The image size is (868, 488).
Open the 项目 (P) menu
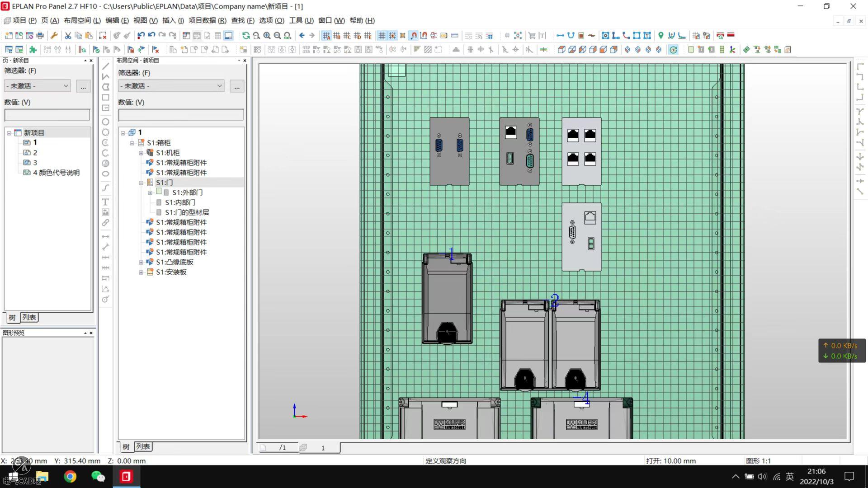pyautogui.click(x=24, y=20)
